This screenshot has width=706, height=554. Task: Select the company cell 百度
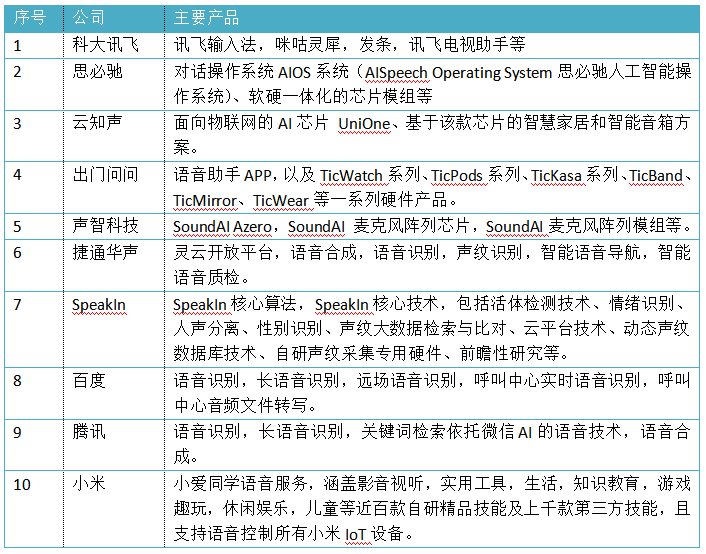pyautogui.click(x=114, y=393)
